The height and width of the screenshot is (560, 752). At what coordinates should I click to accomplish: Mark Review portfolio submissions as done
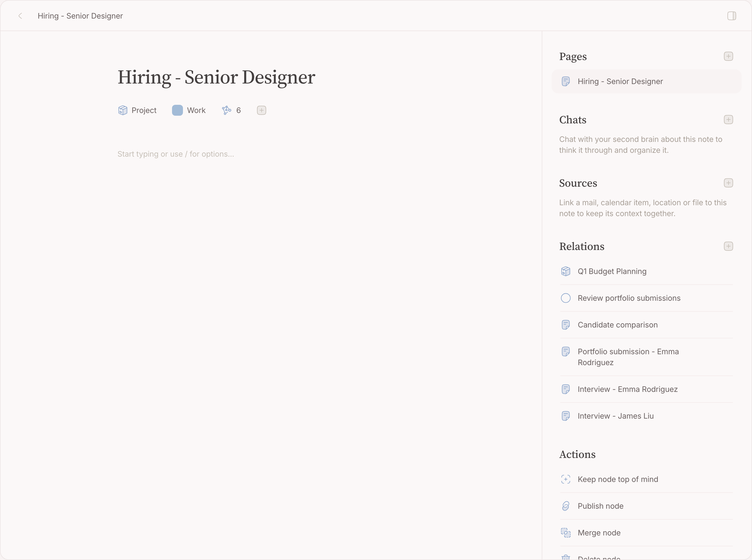click(566, 298)
